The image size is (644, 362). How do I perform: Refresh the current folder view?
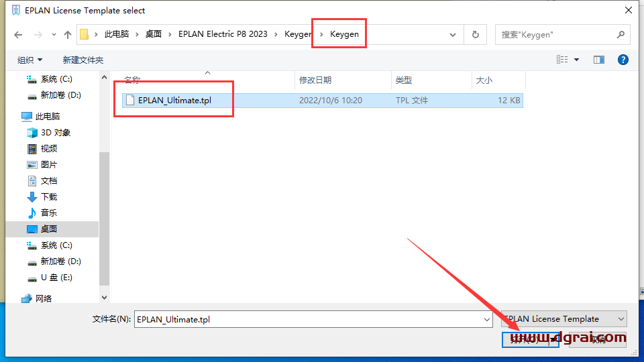(x=476, y=35)
